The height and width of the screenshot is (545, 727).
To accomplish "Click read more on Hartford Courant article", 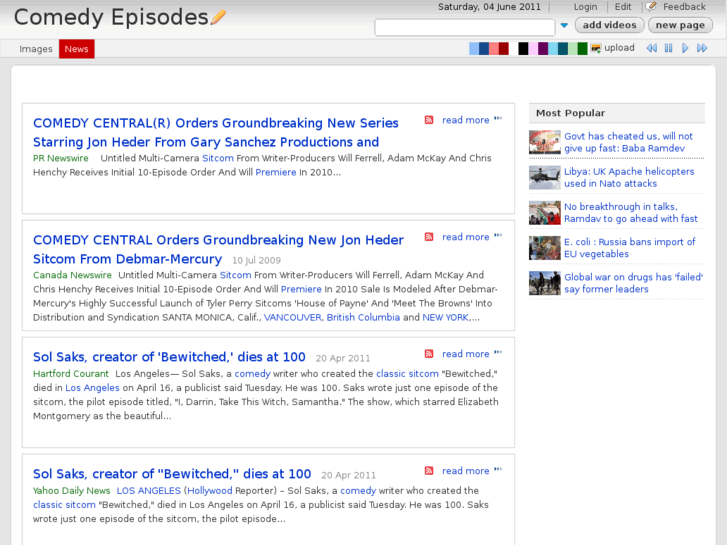I will click(x=466, y=354).
